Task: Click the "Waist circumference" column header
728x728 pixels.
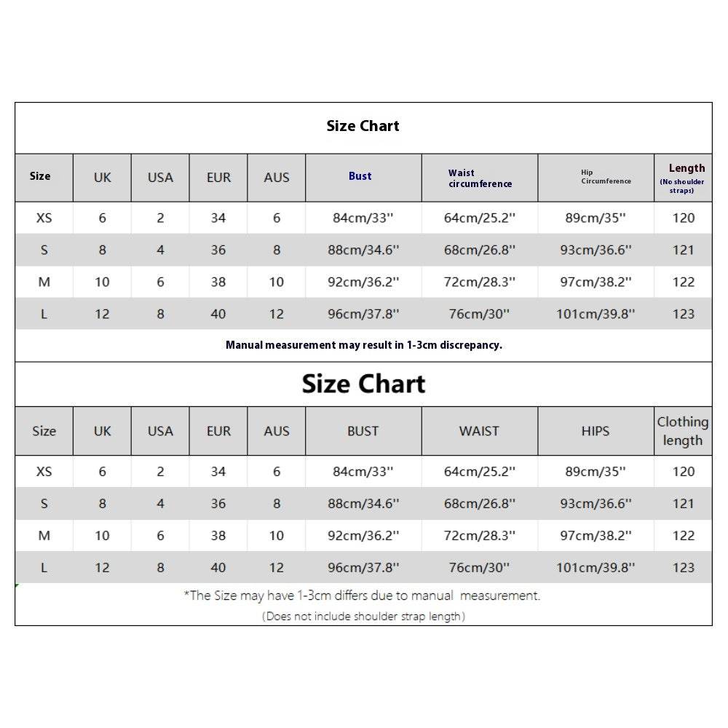Action: pyautogui.click(x=480, y=178)
